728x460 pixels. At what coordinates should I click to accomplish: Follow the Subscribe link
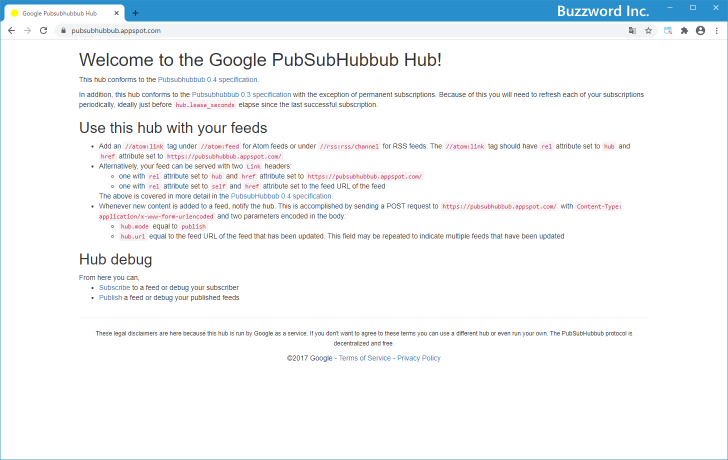[x=114, y=288]
